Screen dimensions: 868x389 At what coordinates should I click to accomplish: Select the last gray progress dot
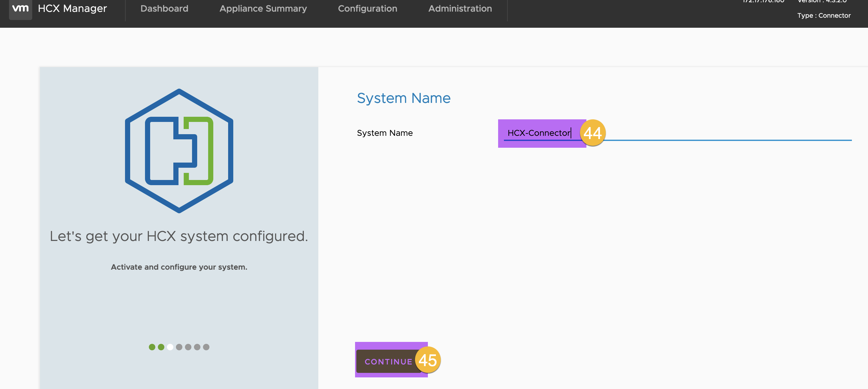pos(206,347)
